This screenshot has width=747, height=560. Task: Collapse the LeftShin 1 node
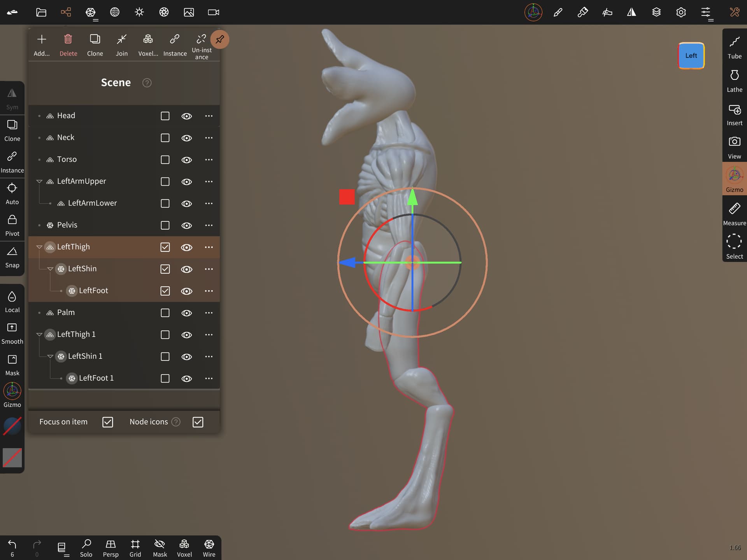[50, 356]
